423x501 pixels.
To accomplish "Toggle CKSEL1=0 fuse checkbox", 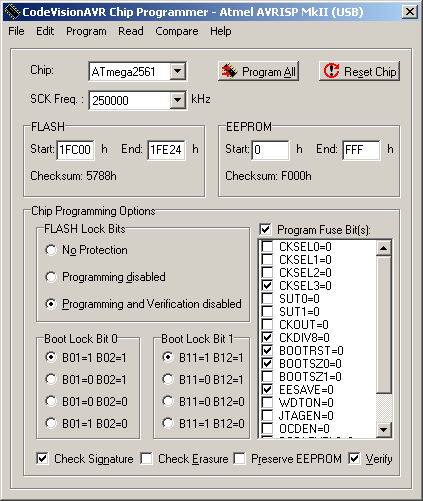I will 267,259.
